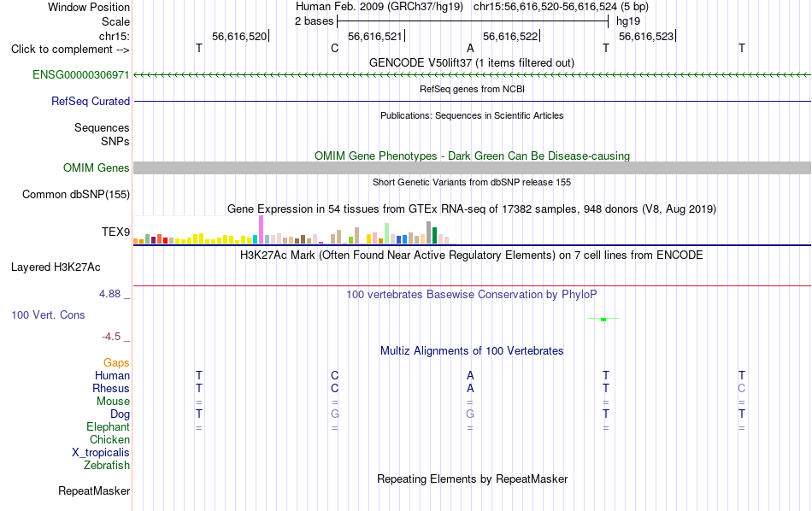This screenshot has width=812, height=511.
Task: Click the Rhesus alignment row label
Action: [111, 388]
